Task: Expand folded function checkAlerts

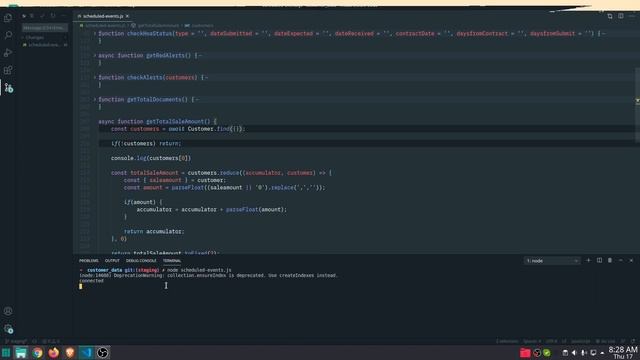Action: pyautogui.click(x=95, y=78)
